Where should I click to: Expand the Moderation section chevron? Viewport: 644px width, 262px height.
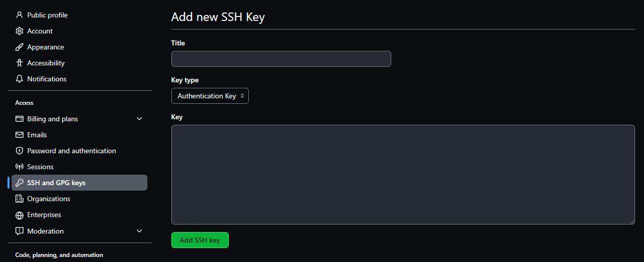(139, 231)
